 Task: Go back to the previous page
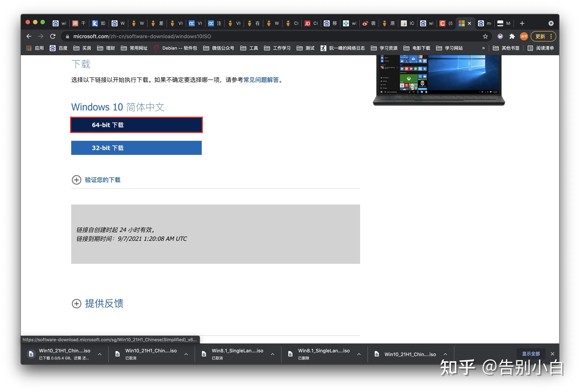pyautogui.click(x=29, y=36)
